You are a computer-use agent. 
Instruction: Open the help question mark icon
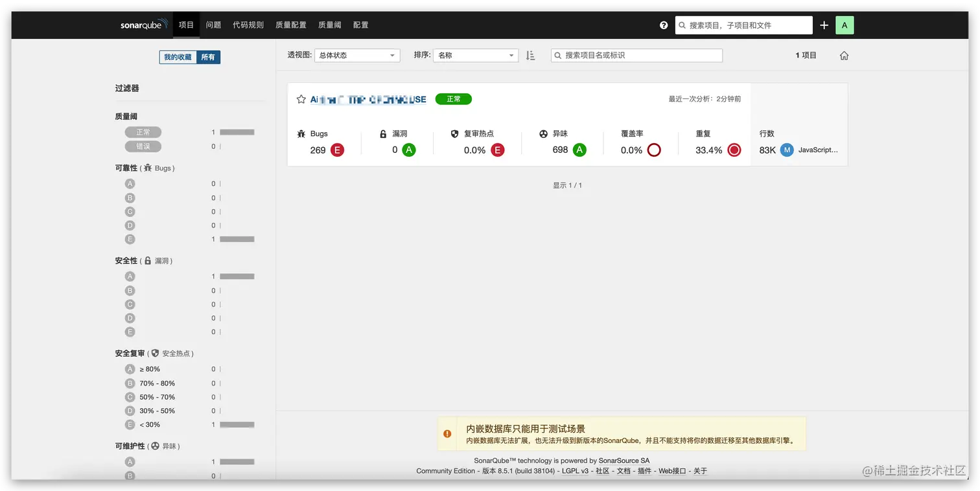pyautogui.click(x=664, y=25)
